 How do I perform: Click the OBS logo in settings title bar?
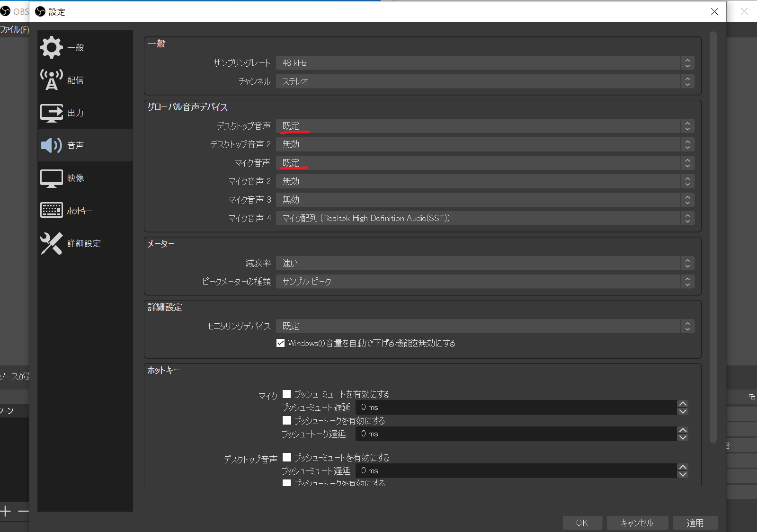point(40,11)
